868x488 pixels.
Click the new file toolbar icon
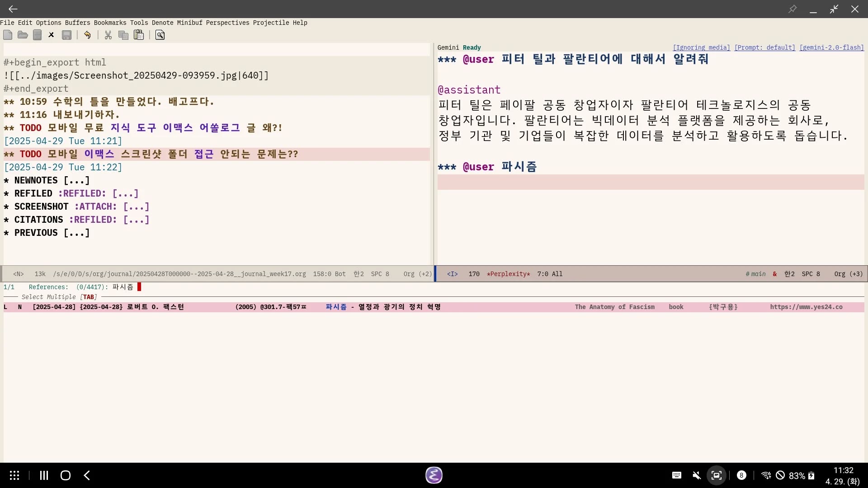[8, 35]
